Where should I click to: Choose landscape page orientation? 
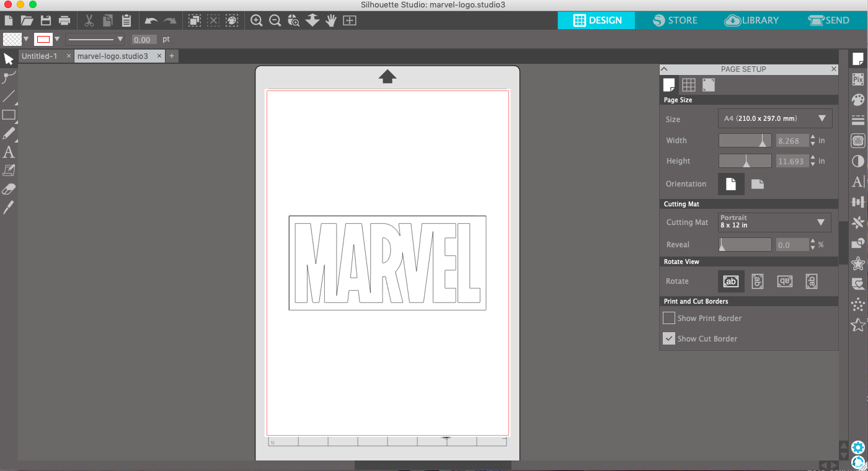coord(758,183)
